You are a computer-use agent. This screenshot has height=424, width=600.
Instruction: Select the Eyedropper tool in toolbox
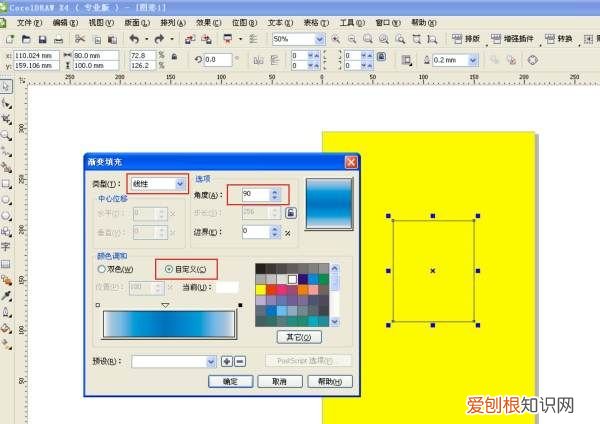click(x=6, y=295)
